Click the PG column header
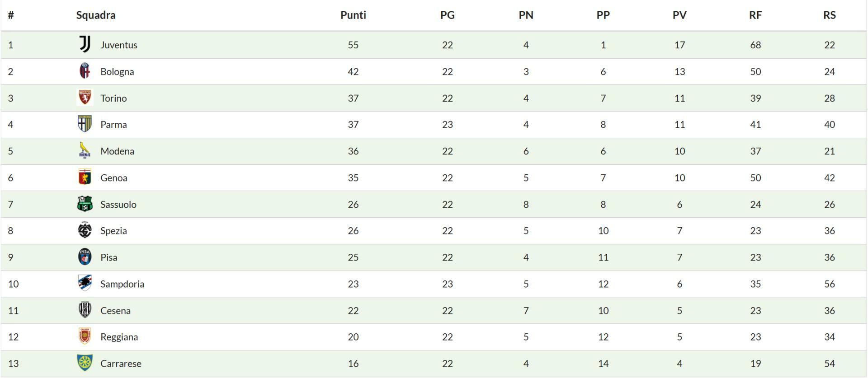Viewport: 868px width, 378px height. pos(447,15)
